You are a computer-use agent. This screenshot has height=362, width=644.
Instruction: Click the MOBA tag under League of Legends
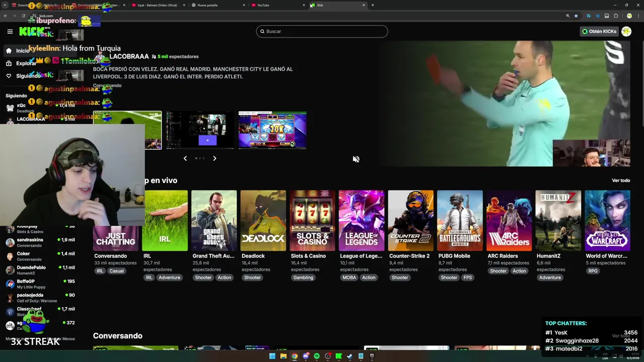tap(349, 278)
